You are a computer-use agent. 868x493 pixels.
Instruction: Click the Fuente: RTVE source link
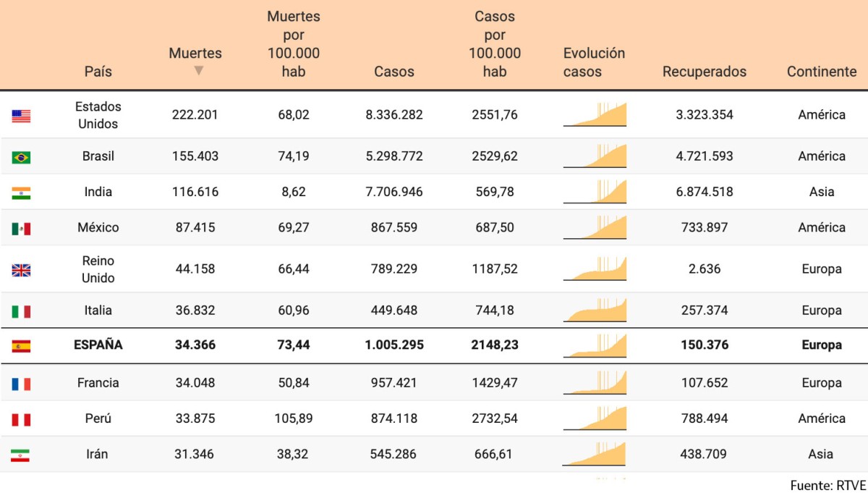point(827,485)
